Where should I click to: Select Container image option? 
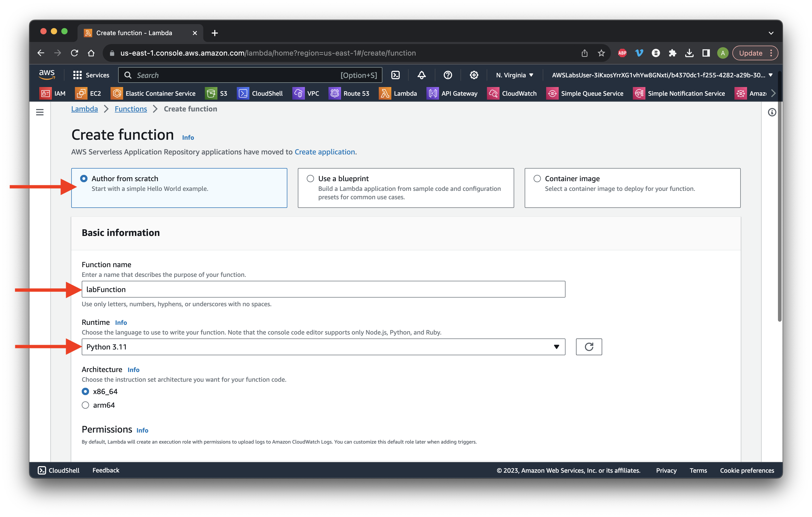point(632,188)
